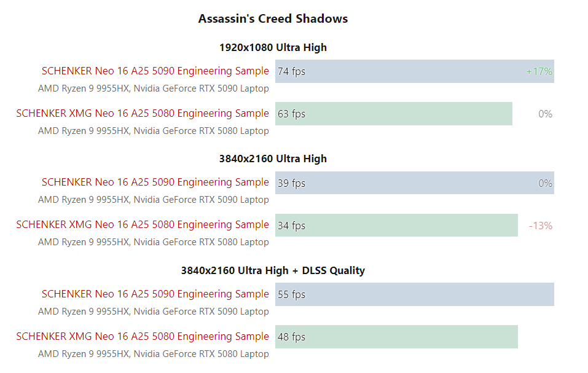Click the 48 fps bar
This screenshot has height=373, width=588.
(x=396, y=337)
